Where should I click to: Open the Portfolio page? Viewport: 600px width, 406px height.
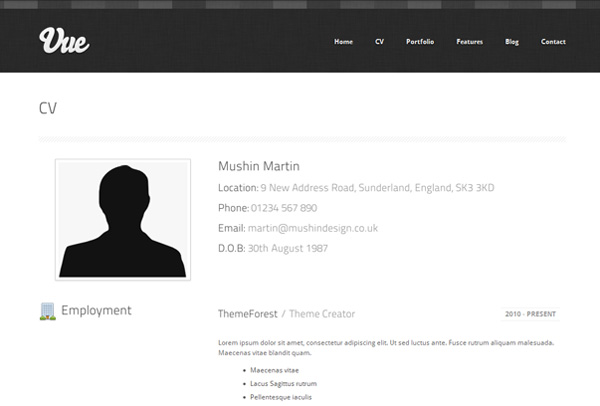click(420, 42)
